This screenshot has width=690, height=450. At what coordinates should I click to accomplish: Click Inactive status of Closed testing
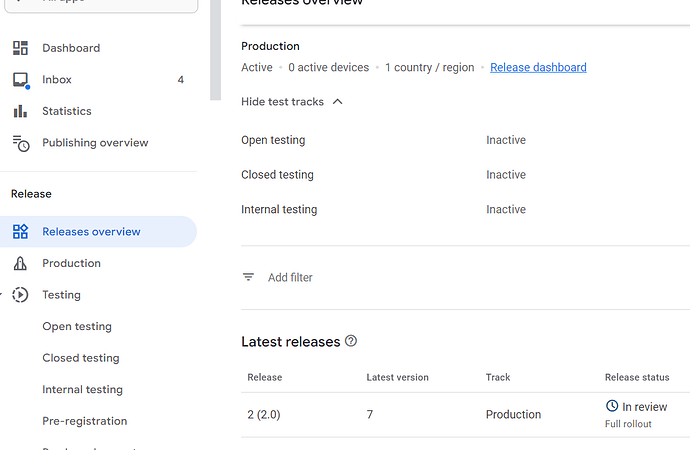tap(506, 175)
